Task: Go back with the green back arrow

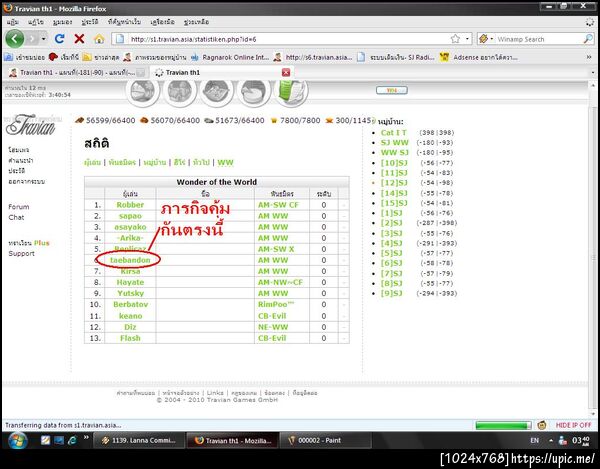Action: 15,39
